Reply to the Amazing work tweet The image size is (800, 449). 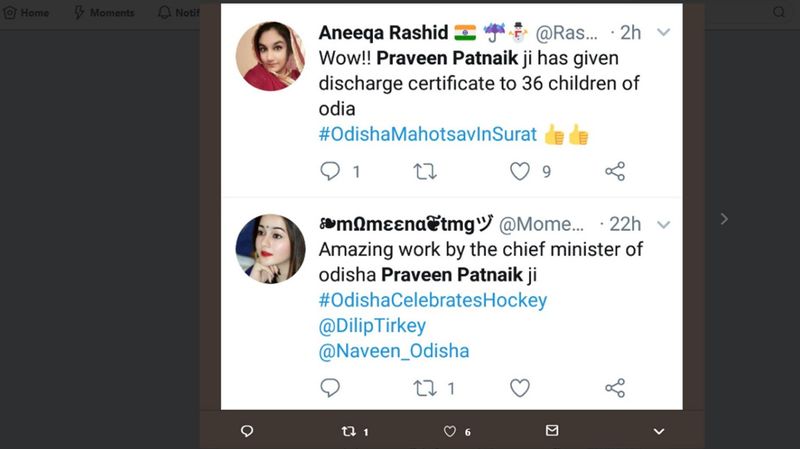(330, 388)
